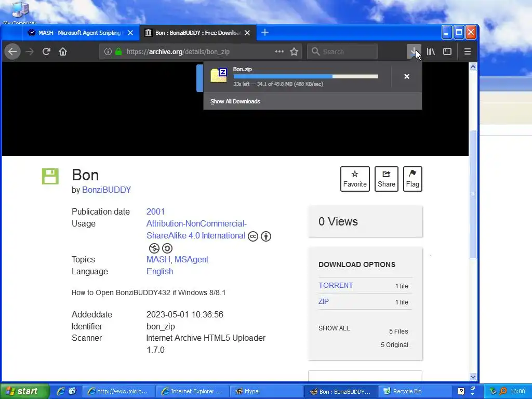Click the green padlock security icon
The width and height of the screenshot is (532, 399).
[118, 51]
